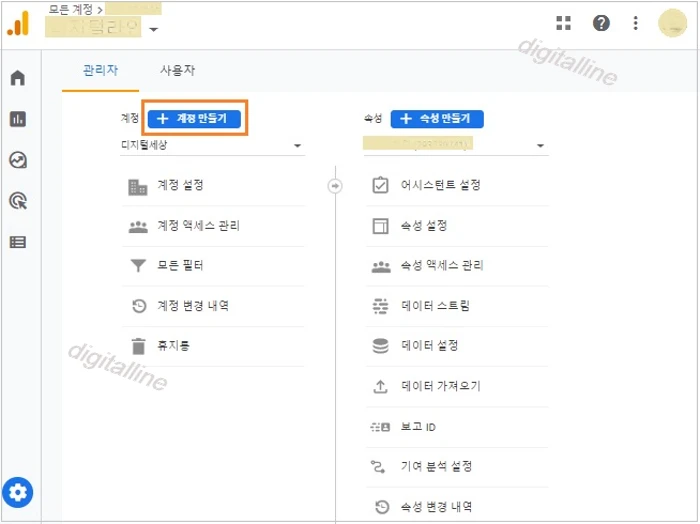Image resolution: width=700 pixels, height=524 pixels.
Task: Click the 데이터 설정 database icon
Action: 380,346
